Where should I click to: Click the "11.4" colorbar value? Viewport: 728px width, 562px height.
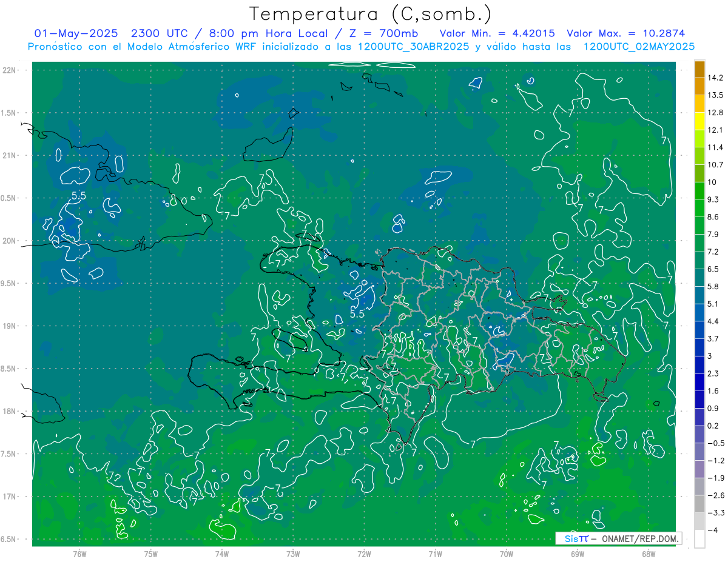pos(715,148)
